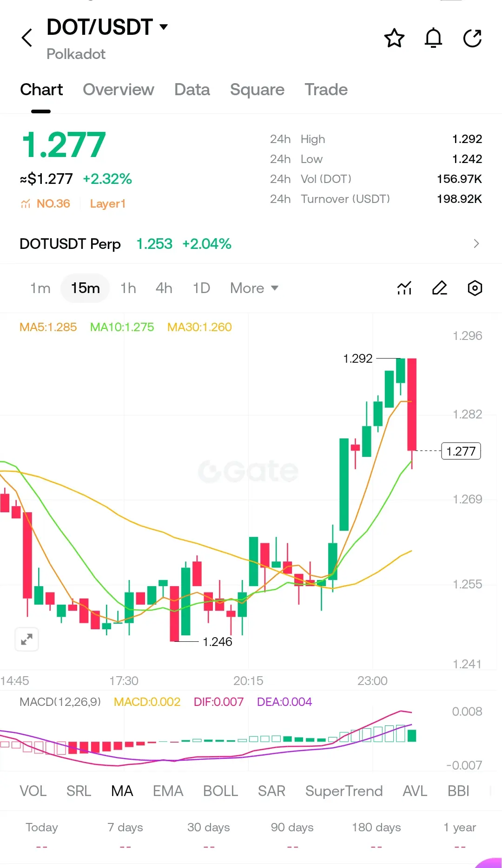Open price alert bell icon
The height and width of the screenshot is (868, 502).
[433, 38]
